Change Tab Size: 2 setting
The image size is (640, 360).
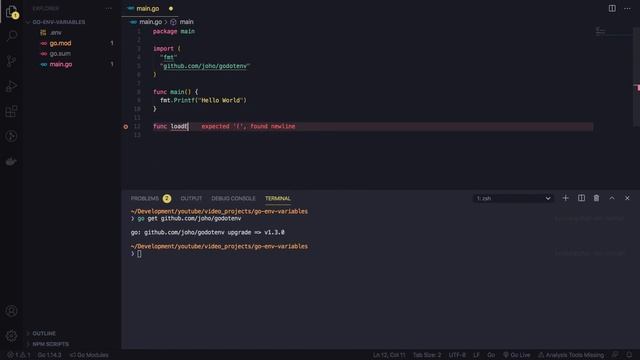[x=427, y=355]
